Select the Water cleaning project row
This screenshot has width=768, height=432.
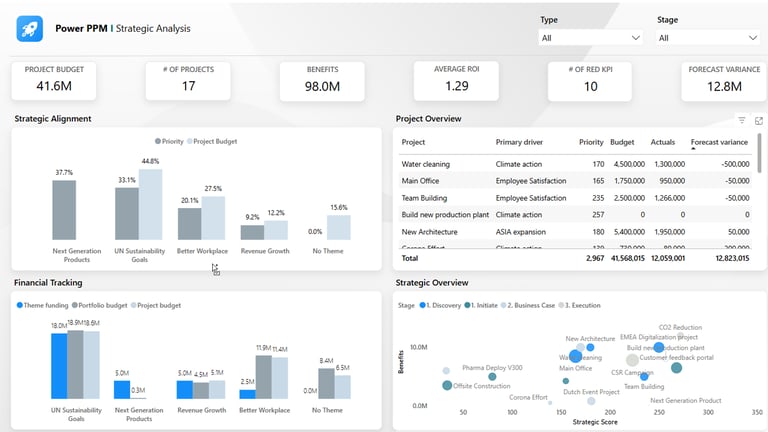(x=576, y=164)
